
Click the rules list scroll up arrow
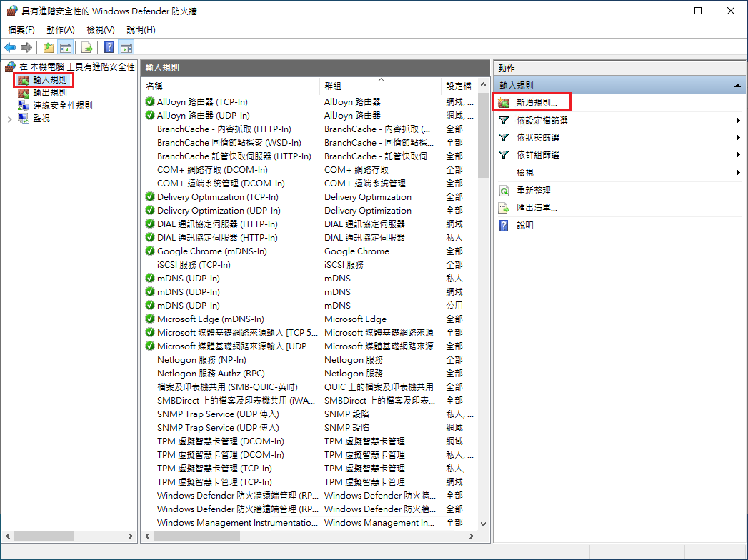tap(483, 84)
